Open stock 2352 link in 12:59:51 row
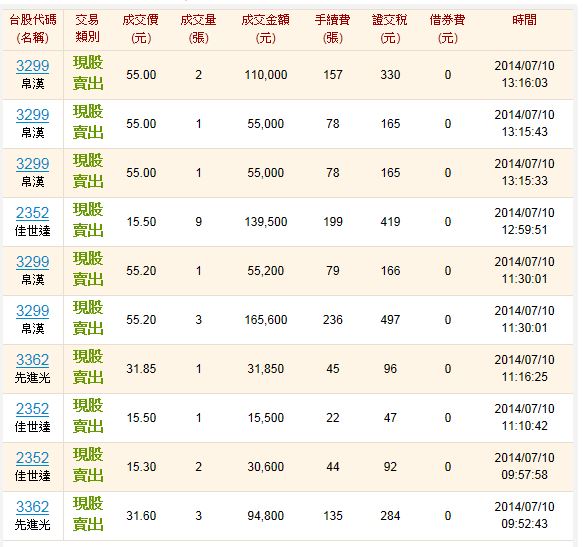 pyautogui.click(x=32, y=213)
